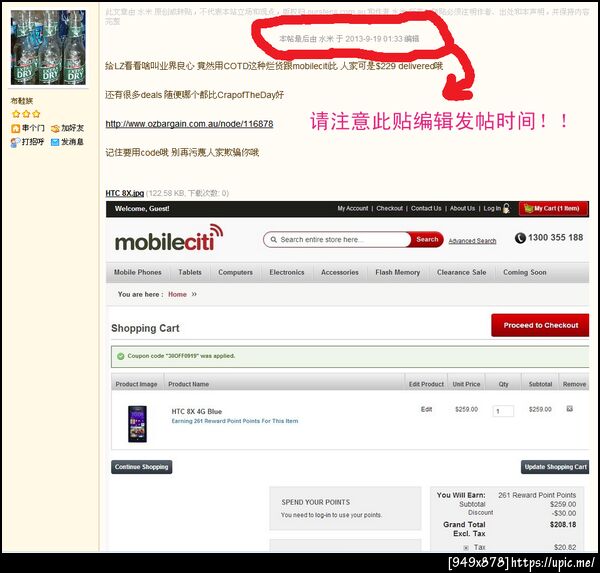Click the Edit link for HTC 8X
The width and height of the screenshot is (600, 573).
coord(426,410)
